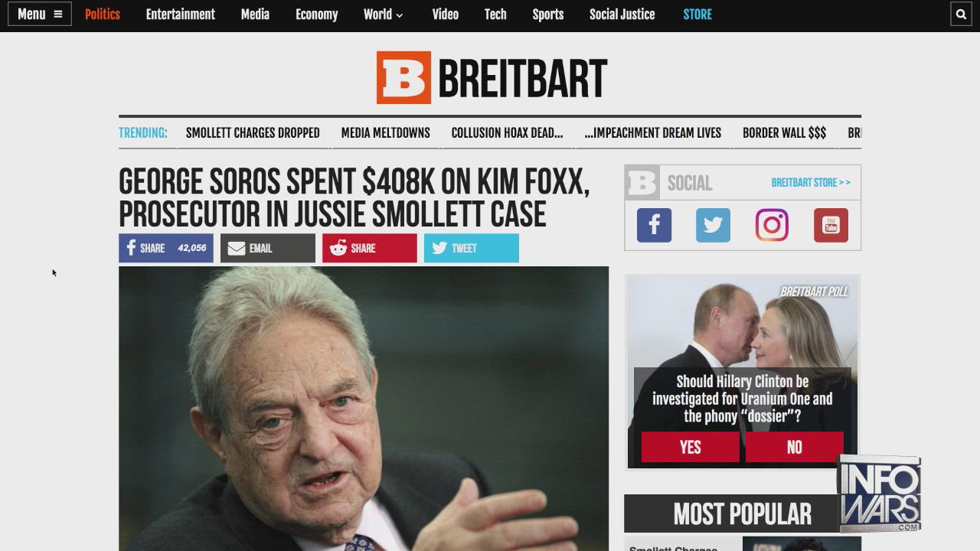980x551 pixels.
Task: Click the Breitbart Facebook social icon
Action: [654, 225]
